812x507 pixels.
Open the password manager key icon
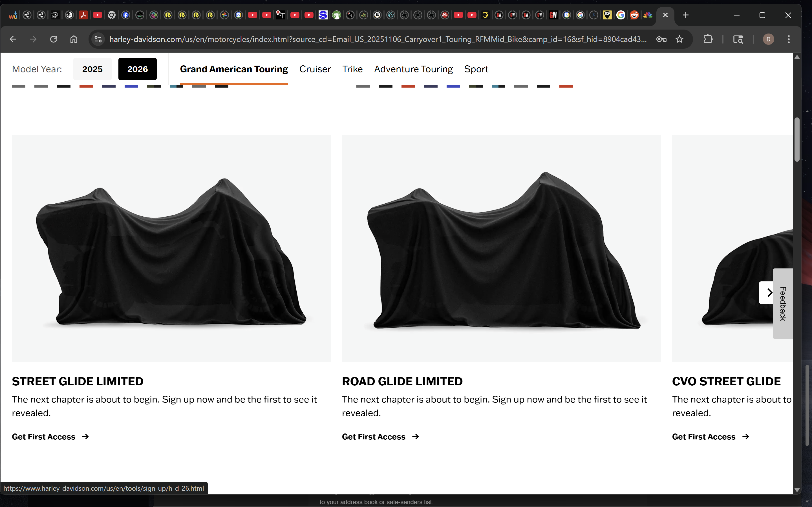tap(661, 39)
